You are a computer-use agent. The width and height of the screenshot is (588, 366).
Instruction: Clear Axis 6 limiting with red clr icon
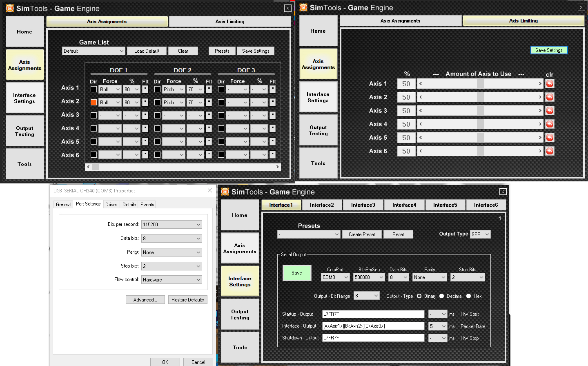click(550, 151)
